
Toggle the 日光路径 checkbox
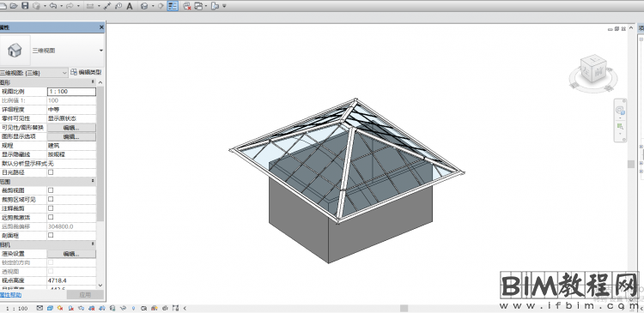[51, 172]
